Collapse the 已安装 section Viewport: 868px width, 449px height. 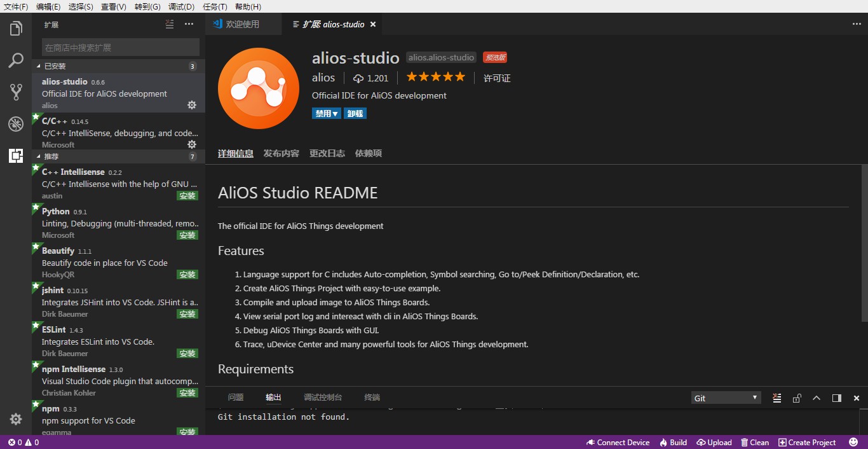118,66
